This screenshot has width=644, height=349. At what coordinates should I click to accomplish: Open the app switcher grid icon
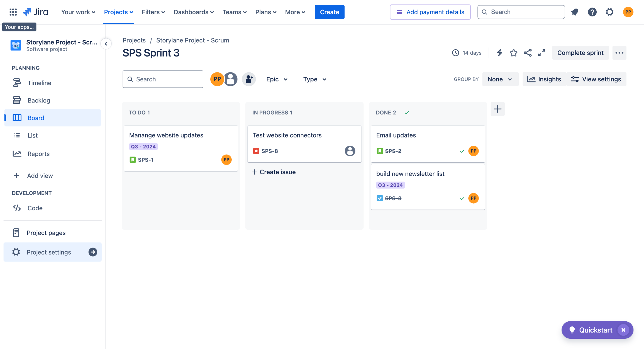pyautogui.click(x=13, y=12)
